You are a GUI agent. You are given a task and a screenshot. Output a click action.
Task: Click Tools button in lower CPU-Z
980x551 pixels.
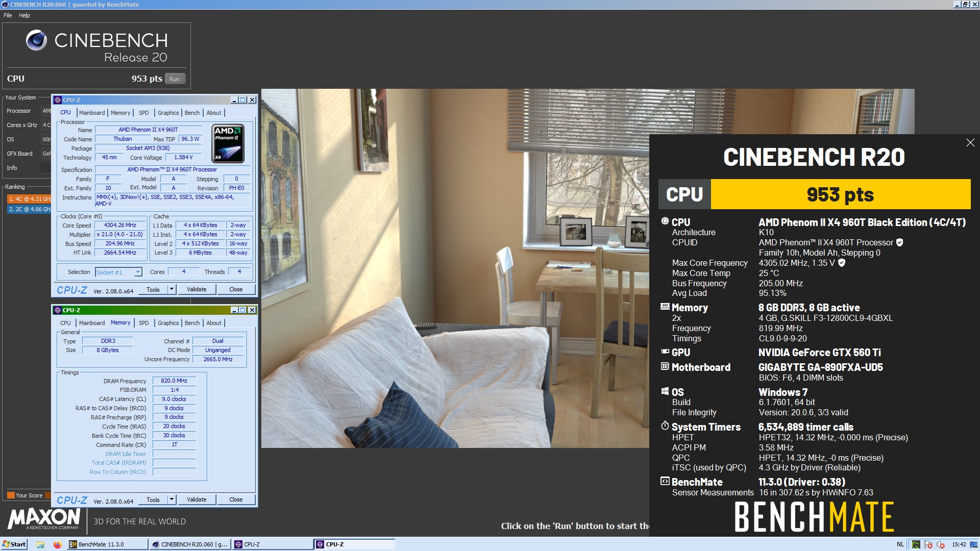[153, 499]
